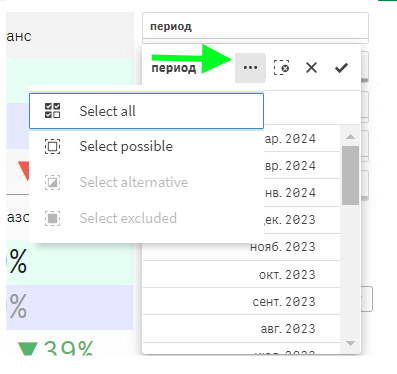Screen dimensions: 397x374
Task: Choose Select alternative menu entry
Action: point(146,182)
